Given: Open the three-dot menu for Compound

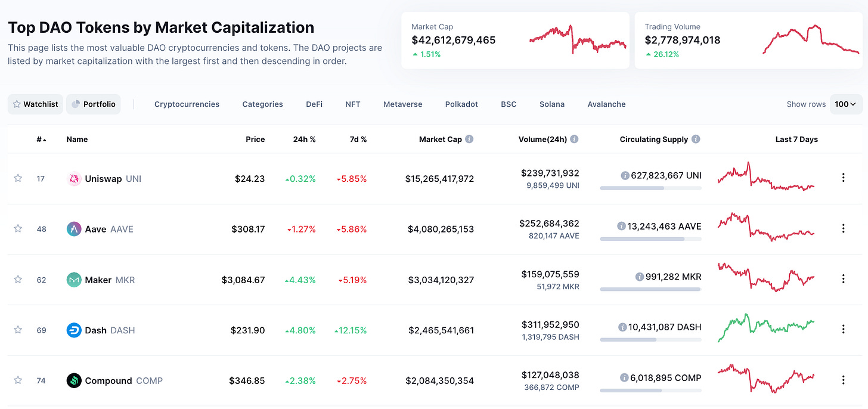Looking at the screenshot, I should point(843,380).
